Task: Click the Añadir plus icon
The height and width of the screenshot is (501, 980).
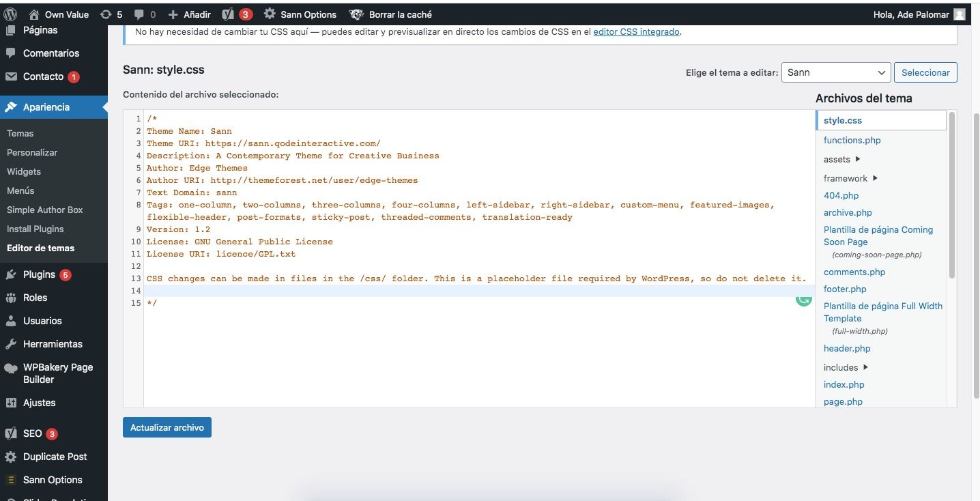Action: pos(173,14)
